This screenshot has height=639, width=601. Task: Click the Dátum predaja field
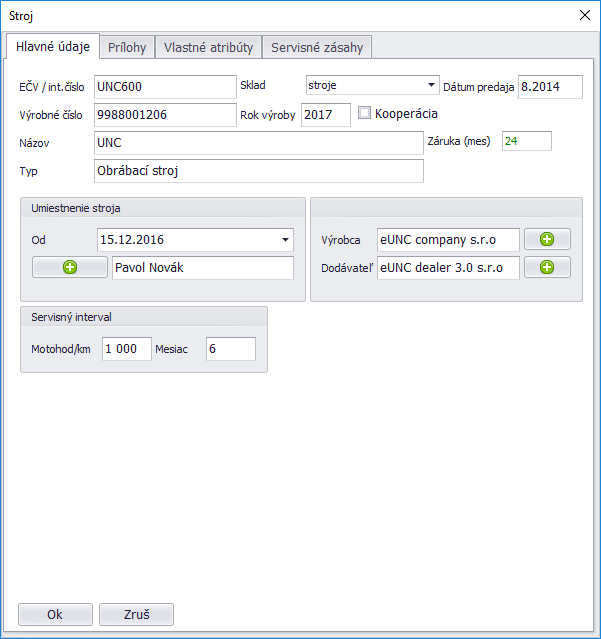click(x=549, y=87)
